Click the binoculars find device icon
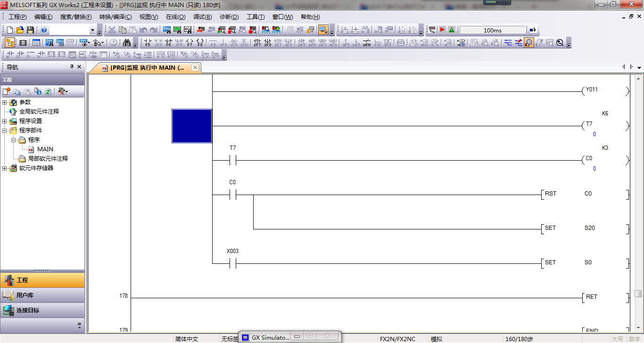The width and height of the screenshot is (644, 343). pyautogui.click(x=126, y=43)
